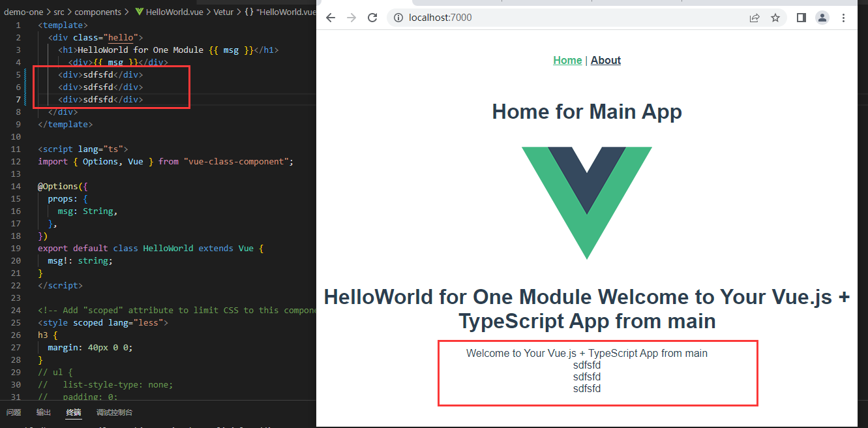Open components in the breadcrumb path
Image resolution: width=868 pixels, height=428 pixels.
(x=98, y=12)
